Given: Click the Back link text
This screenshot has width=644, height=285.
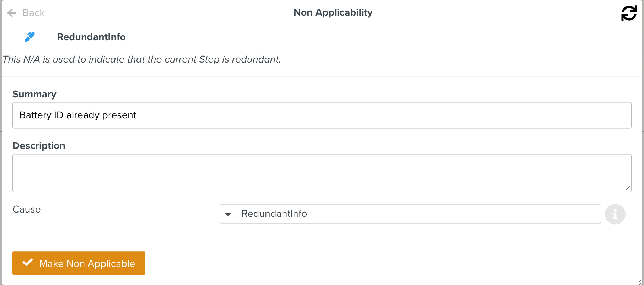Looking at the screenshot, I should coord(33,13).
